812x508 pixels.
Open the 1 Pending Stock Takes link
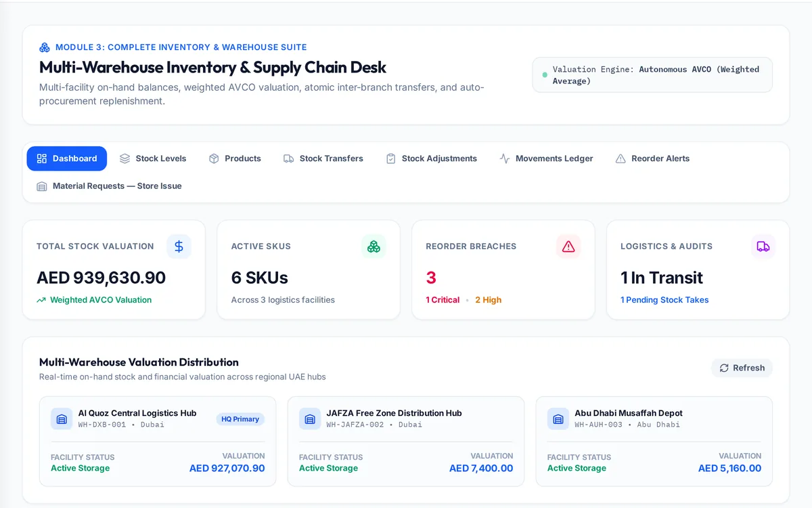[664, 300]
